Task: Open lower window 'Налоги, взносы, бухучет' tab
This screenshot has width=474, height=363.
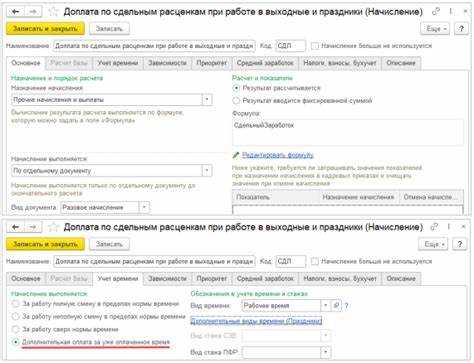Action: [x=340, y=279]
